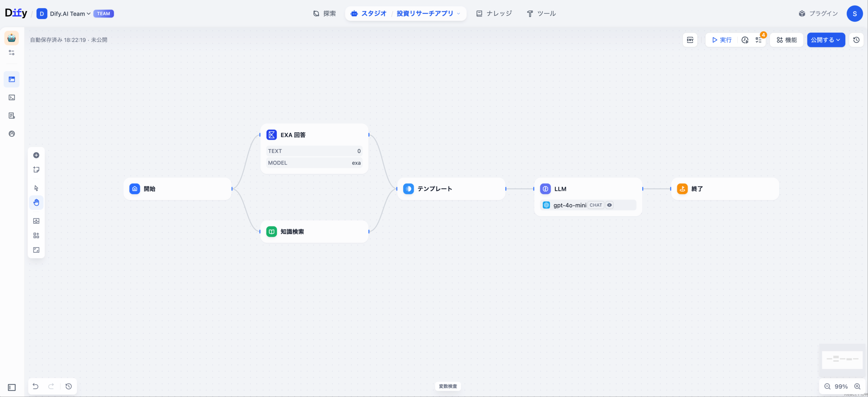The height and width of the screenshot is (397, 868).
Task: Open the compass exploration icon in sidebar
Action: 12,134
